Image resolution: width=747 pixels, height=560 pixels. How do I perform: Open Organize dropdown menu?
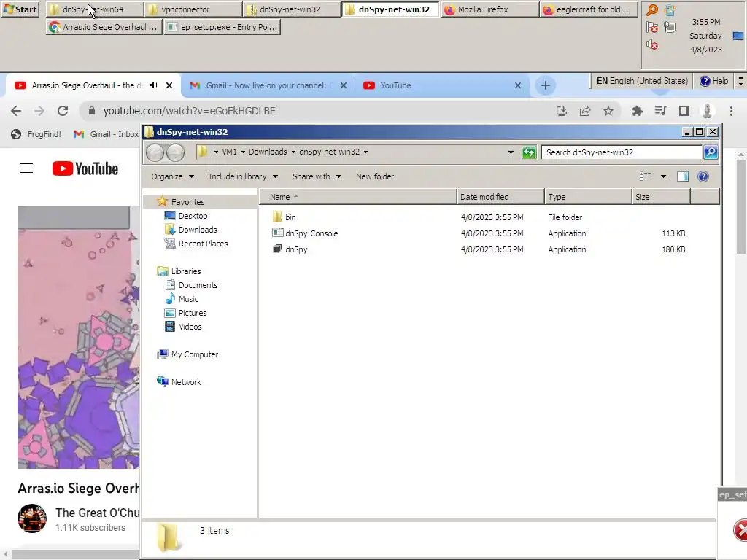coord(172,176)
